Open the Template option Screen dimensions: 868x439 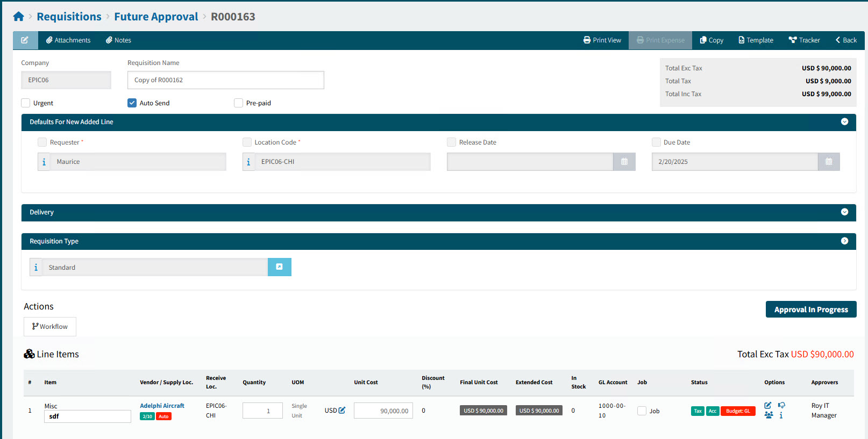point(756,40)
